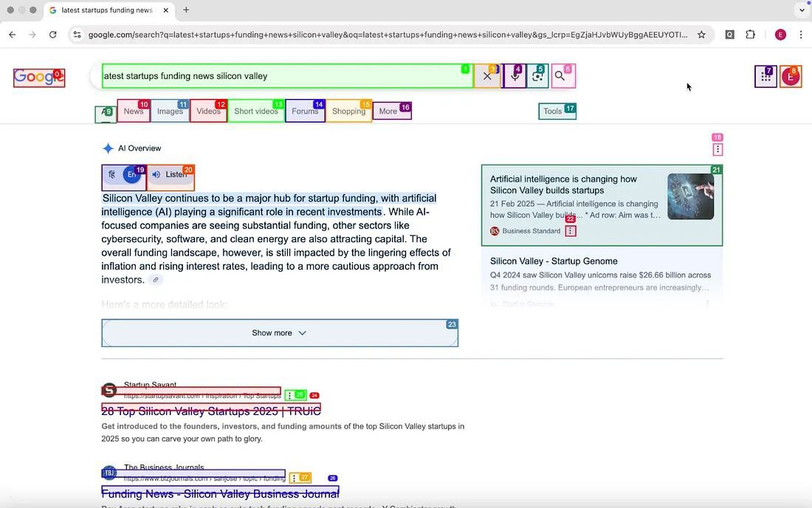Click the magnifying glass search button
This screenshot has width=812, height=508.
pos(560,76)
